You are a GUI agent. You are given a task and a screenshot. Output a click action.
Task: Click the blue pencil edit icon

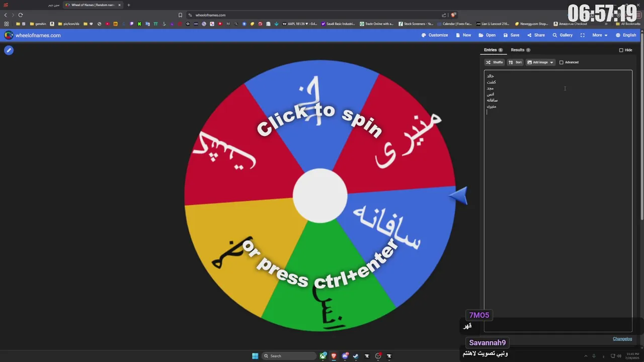point(9,50)
